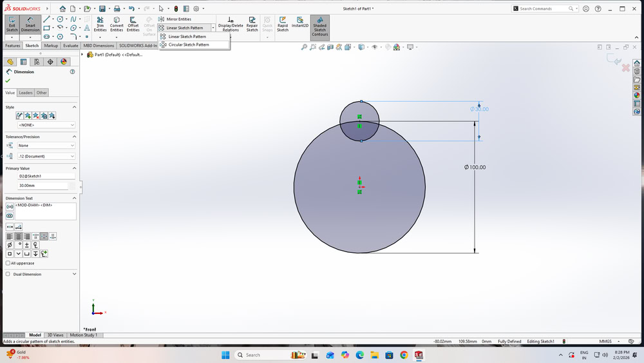Open Tolerance type None dropdown
Image resolution: width=644 pixels, height=363 pixels.
pyautogui.click(x=46, y=146)
